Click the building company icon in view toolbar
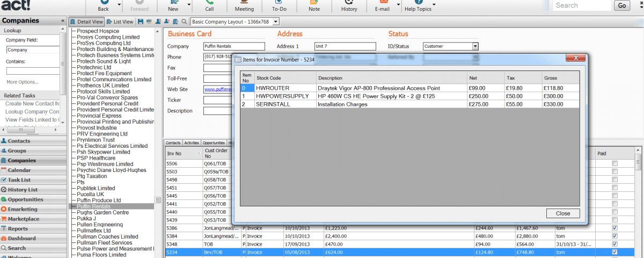The width and height of the screenshot is (644, 258). pyautogui.click(x=175, y=21)
